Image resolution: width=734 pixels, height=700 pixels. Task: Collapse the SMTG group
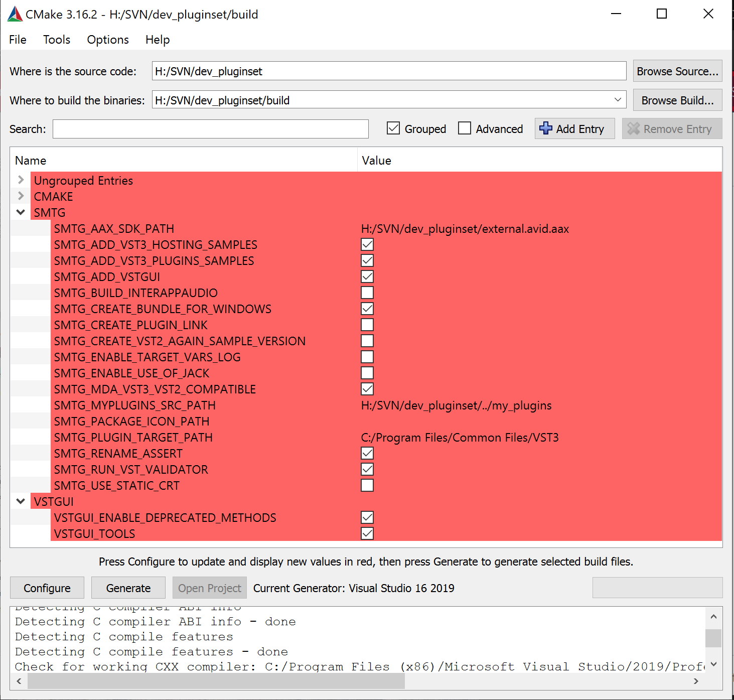tap(21, 212)
